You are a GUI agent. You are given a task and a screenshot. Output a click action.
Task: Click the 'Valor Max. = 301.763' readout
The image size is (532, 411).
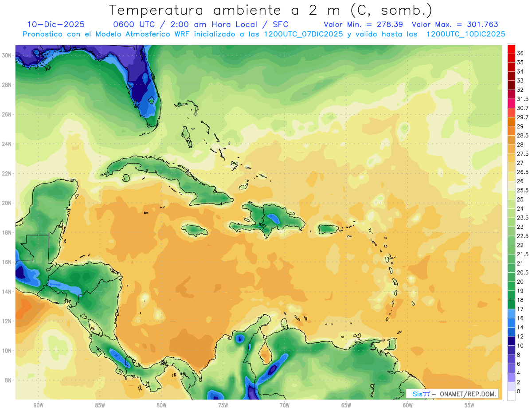point(455,24)
